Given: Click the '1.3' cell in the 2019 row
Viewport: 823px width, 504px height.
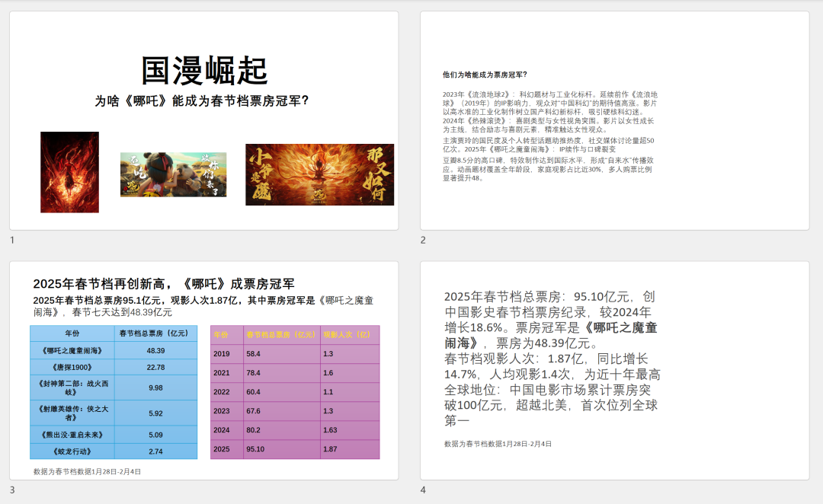Looking at the screenshot, I should pyautogui.click(x=350, y=354).
